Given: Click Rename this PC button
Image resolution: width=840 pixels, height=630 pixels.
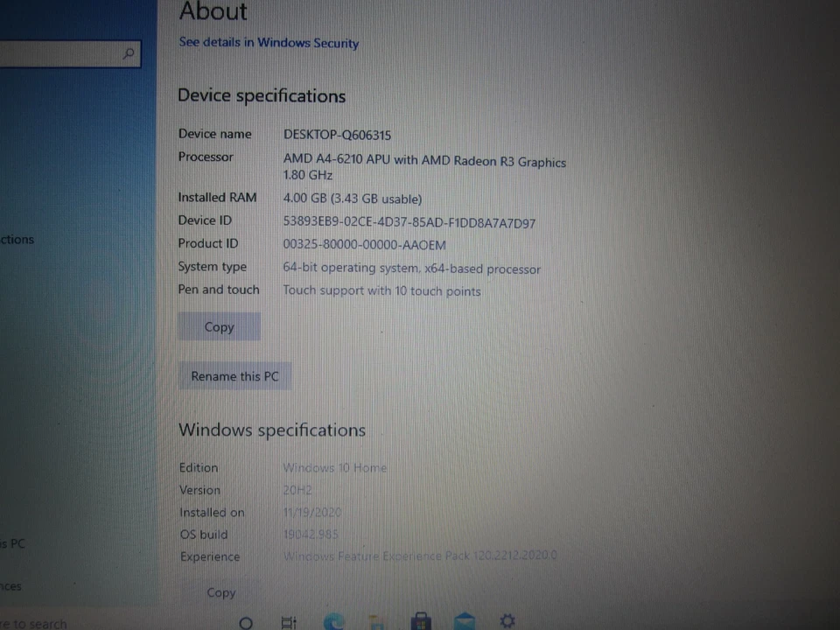Looking at the screenshot, I should coord(234,376).
